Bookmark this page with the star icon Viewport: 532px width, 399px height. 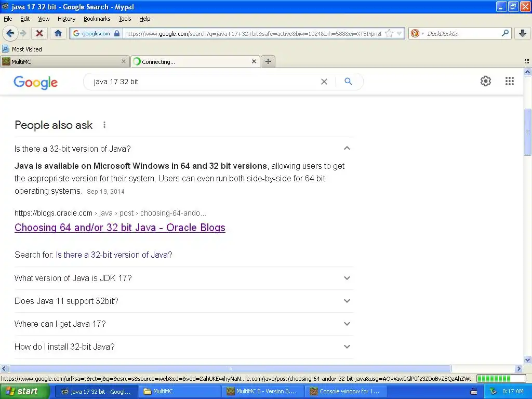pyautogui.click(x=389, y=33)
